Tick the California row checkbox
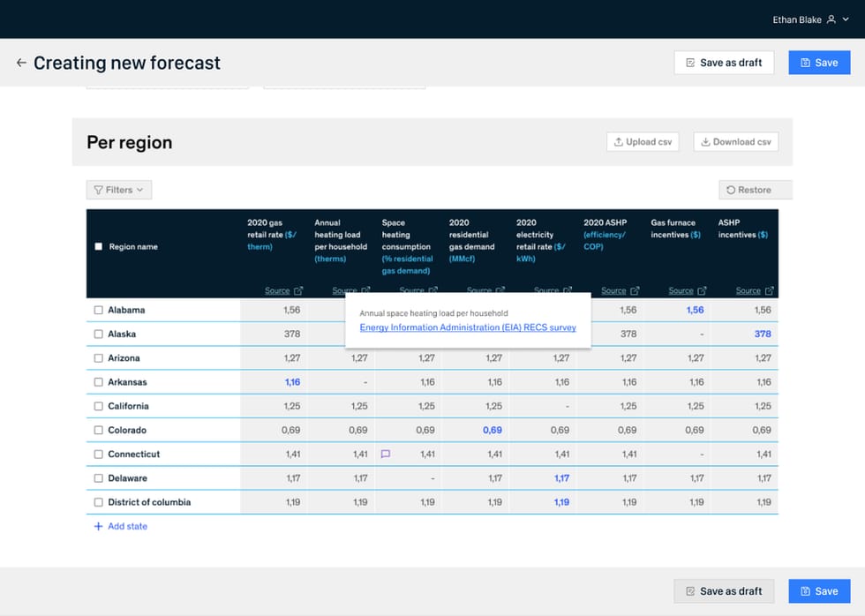Viewport: 865px width, 616px height. (98, 406)
